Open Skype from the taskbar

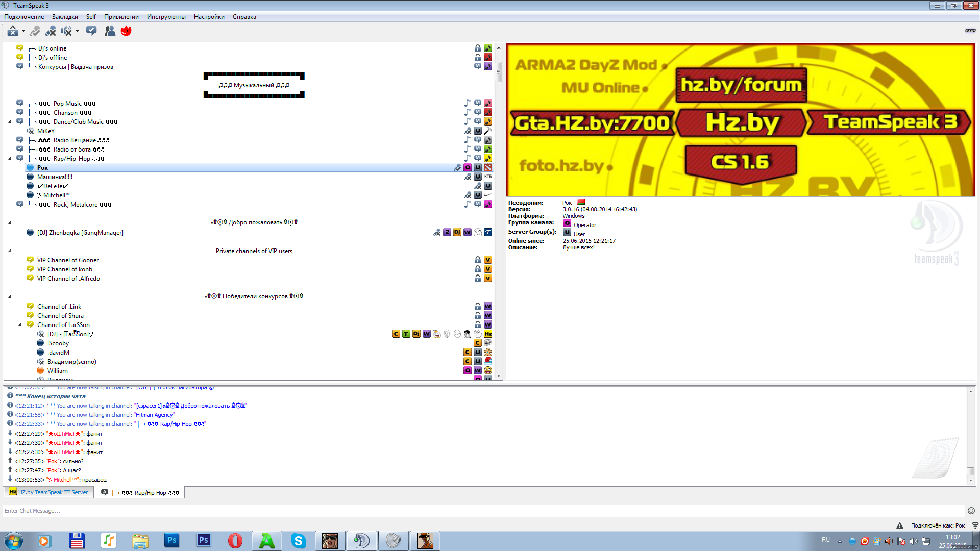click(x=299, y=541)
